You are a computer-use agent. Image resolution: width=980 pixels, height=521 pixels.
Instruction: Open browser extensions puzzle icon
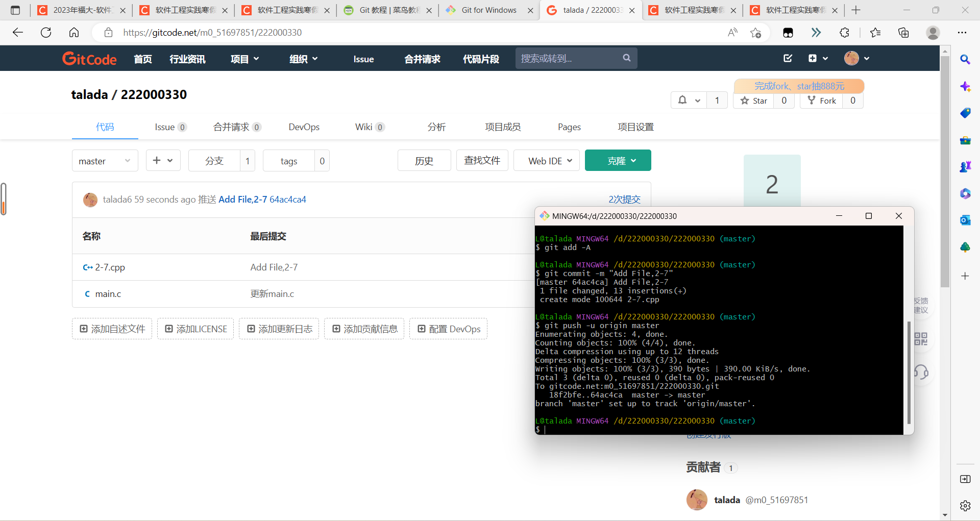click(x=844, y=33)
